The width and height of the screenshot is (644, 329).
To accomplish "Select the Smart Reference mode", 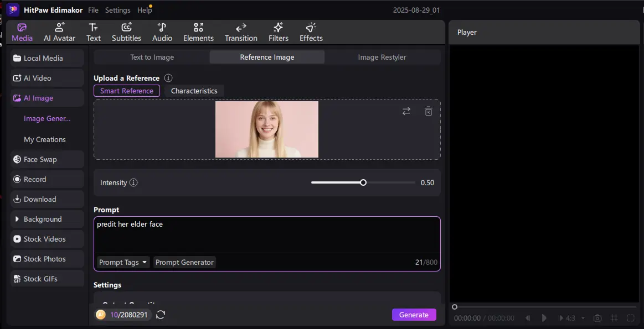I will point(127,91).
